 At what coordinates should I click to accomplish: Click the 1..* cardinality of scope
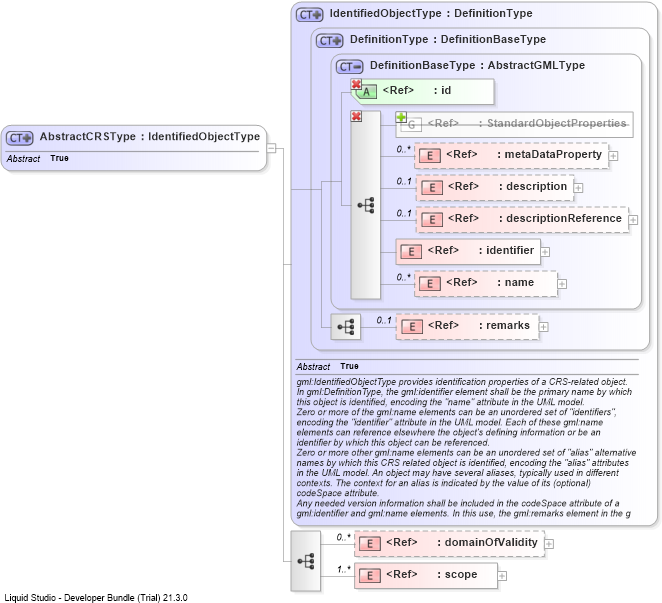coord(344,569)
